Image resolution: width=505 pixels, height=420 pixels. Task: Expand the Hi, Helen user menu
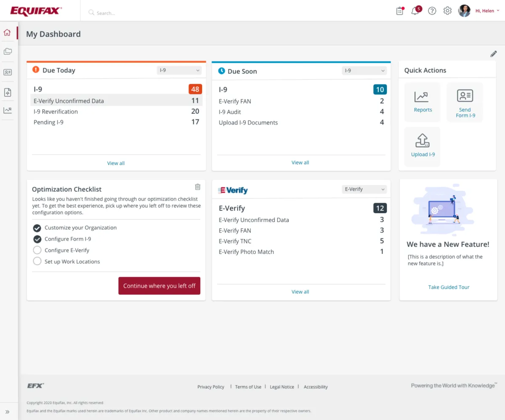click(x=487, y=11)
